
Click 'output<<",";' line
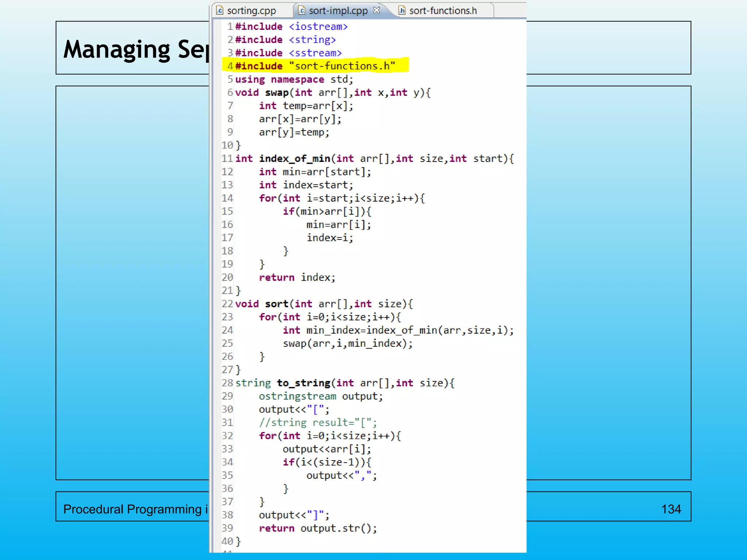(342, 475)
